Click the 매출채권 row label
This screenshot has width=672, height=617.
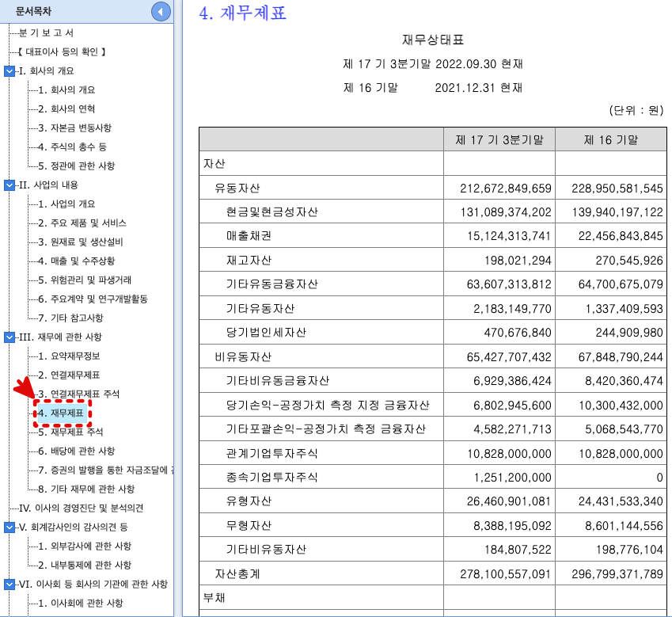(x=249, y=236)
